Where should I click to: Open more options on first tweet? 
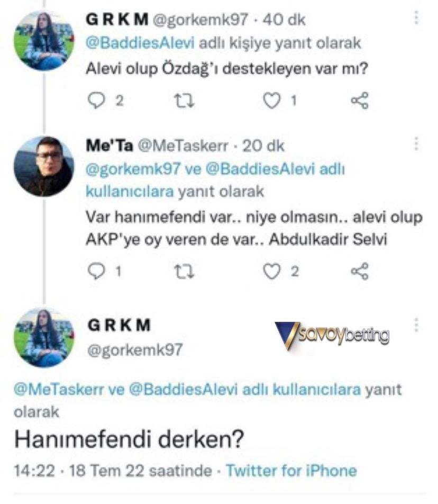pos(417,19)
